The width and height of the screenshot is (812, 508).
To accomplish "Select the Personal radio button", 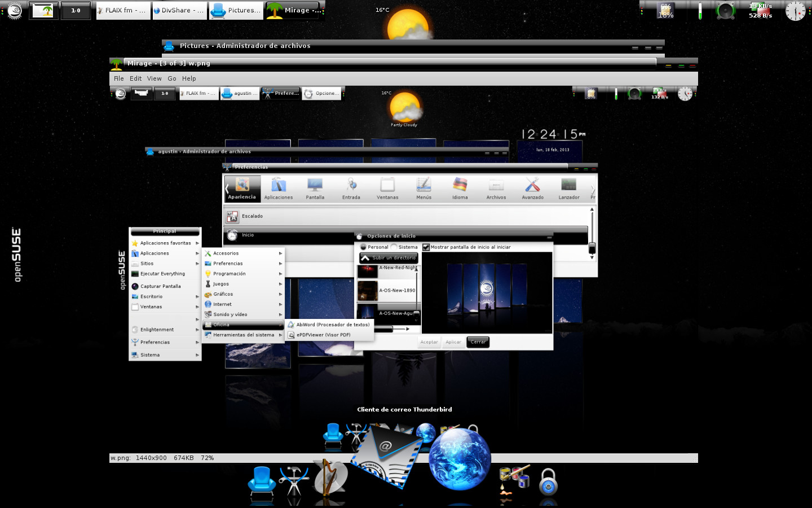I will coord(364,247).
